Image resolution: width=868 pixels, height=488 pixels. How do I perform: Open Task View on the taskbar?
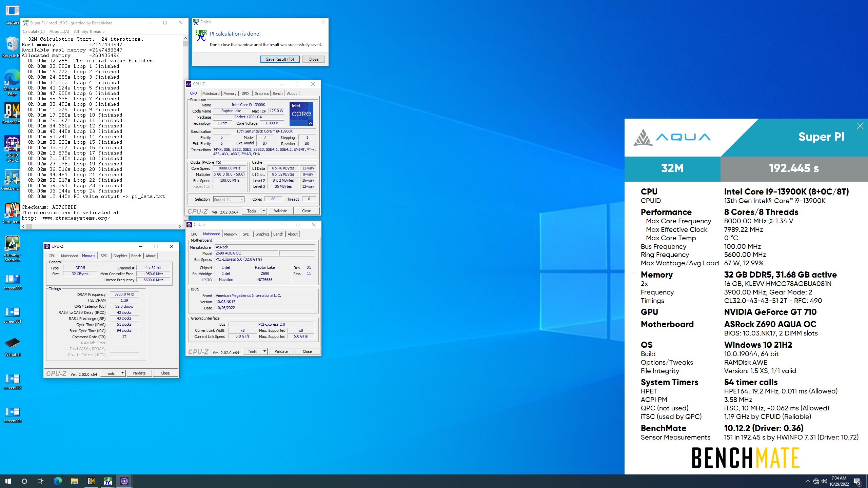point(41,481)
